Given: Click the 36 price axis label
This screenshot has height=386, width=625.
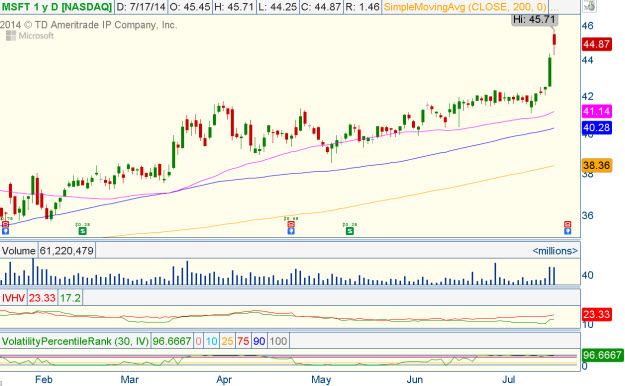Looking at the screenshot, I should [x=588, y=216].
